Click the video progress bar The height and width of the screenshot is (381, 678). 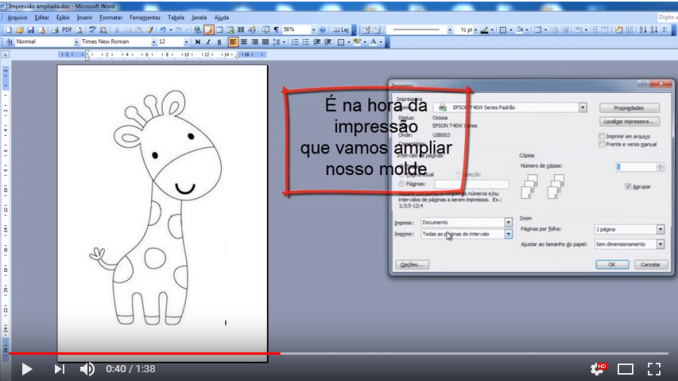pos(339,353)
